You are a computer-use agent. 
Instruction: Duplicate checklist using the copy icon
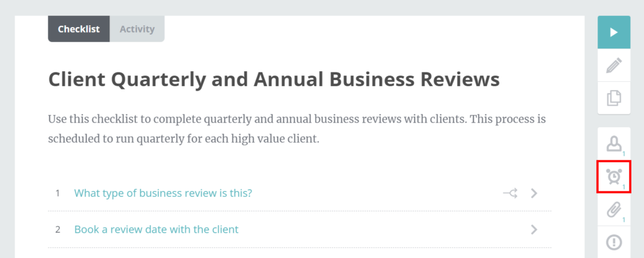tap(614, 98)
